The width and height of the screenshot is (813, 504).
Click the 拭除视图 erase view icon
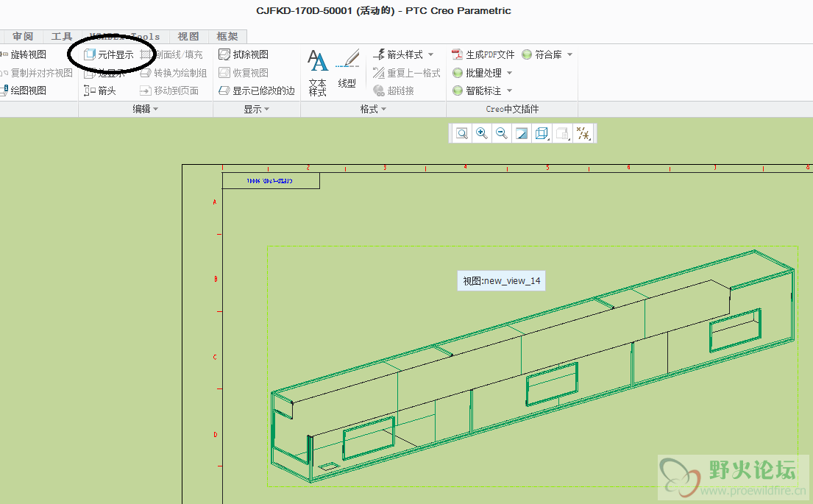[224, 54]
